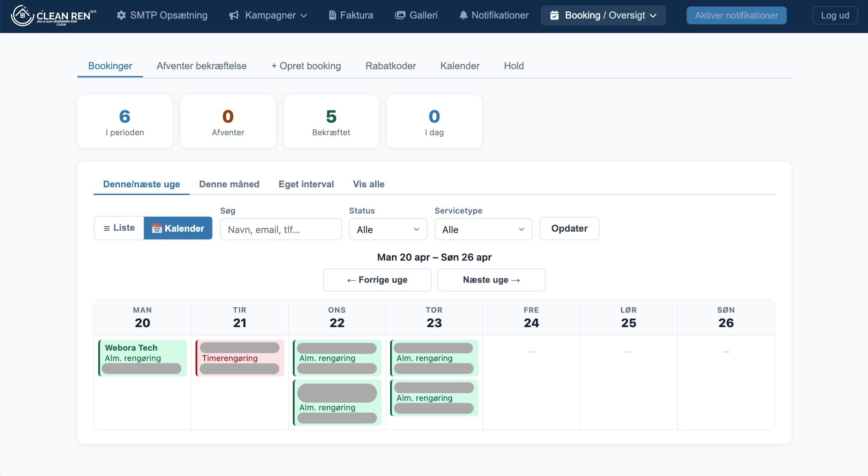
Task: Click the search field Navn, email, tlf
Action: coord(281,229)
